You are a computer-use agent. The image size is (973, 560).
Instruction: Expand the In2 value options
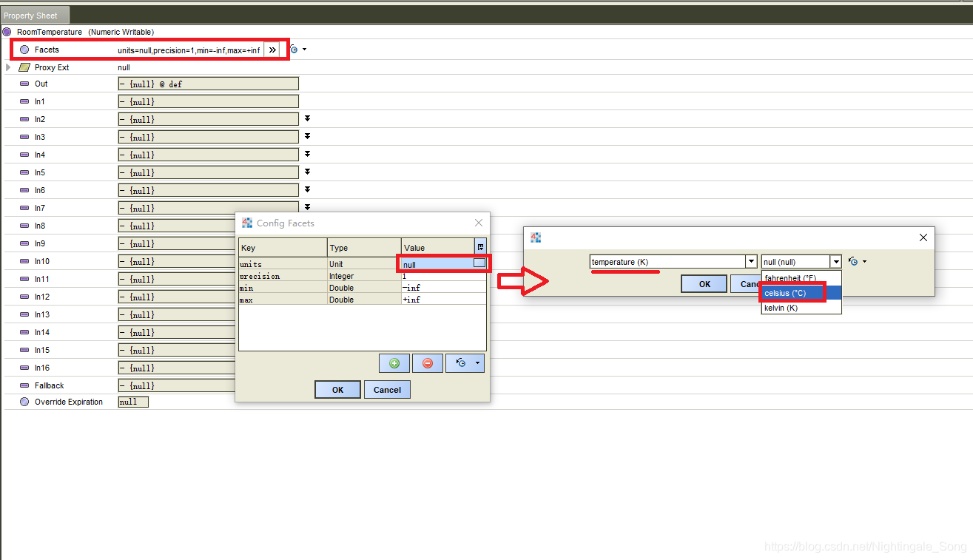(x=307, y=118)
